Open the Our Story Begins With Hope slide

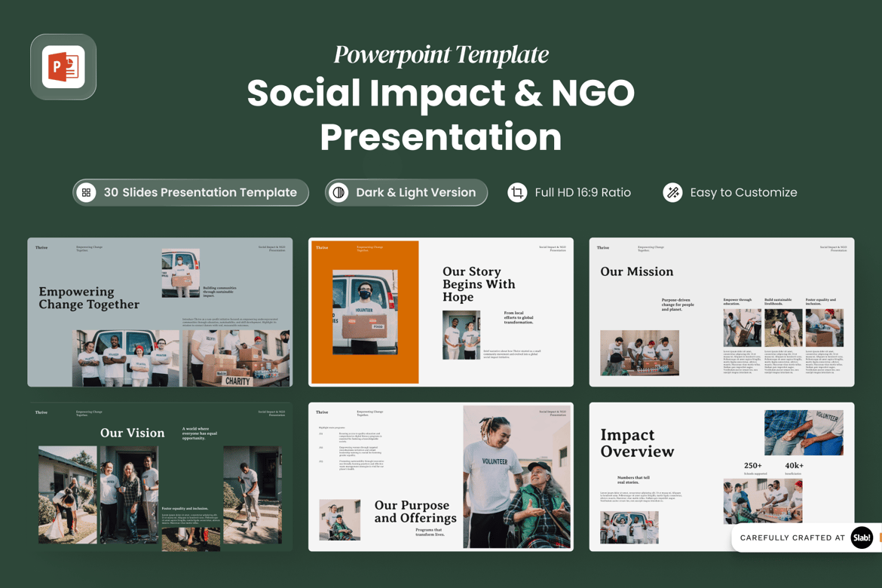[441, 312]
